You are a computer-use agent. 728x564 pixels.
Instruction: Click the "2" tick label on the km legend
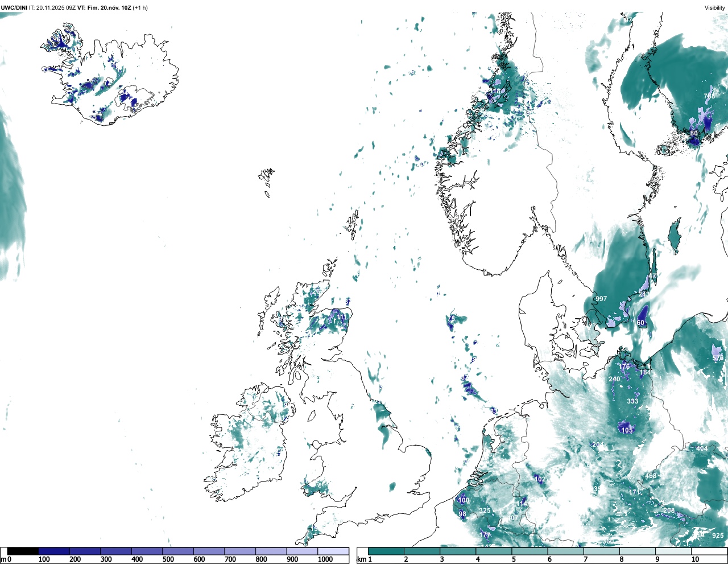[x=406, y=559]
